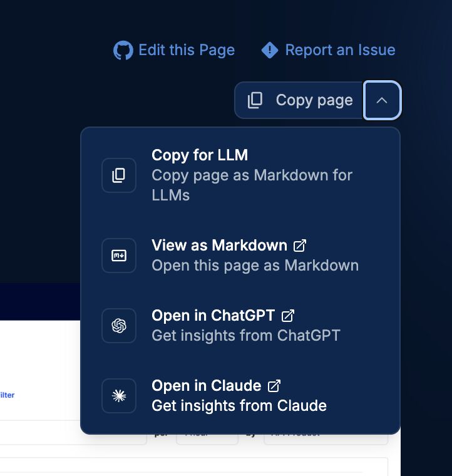Select Copy for LLM menu item

[240, 175]
